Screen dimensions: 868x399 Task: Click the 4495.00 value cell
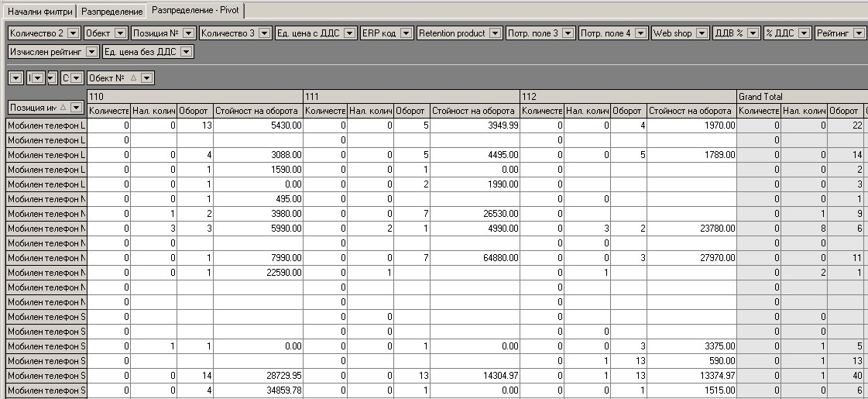[x=475, y=155]
